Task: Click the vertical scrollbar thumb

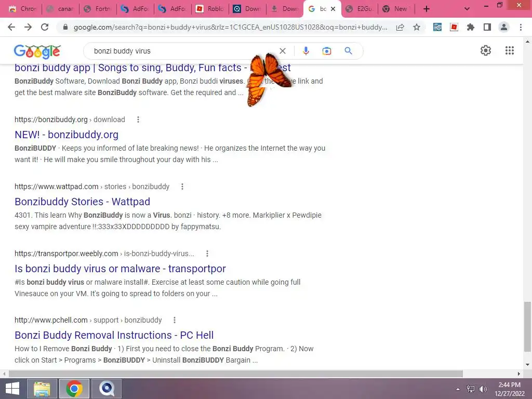Action: [x=527, y=326]
